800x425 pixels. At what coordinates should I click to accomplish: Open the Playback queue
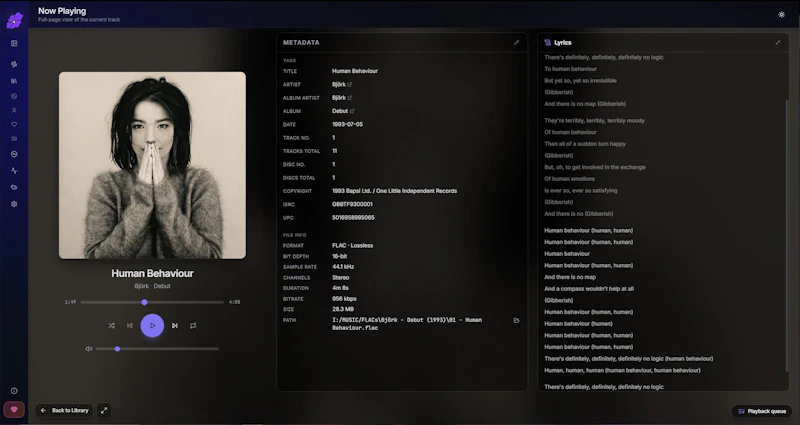click(x=762, y=411)
